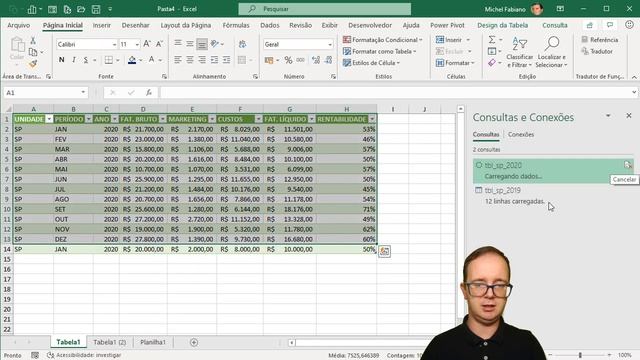The width and height of the screenshot is (640, 360).
Task: Open the Arquivo menu tab
Action: [19, 25]
